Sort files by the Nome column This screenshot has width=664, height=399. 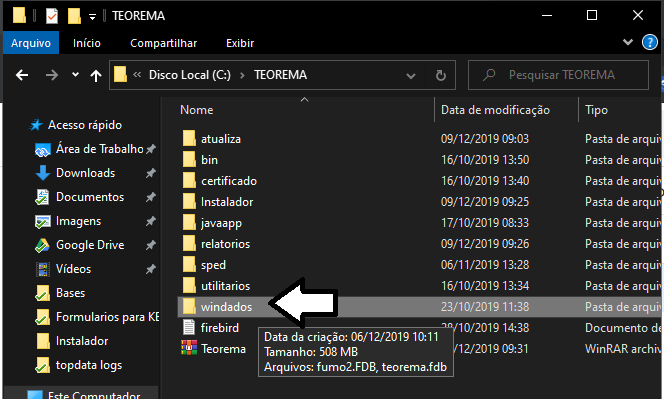[x=196, y=110]
